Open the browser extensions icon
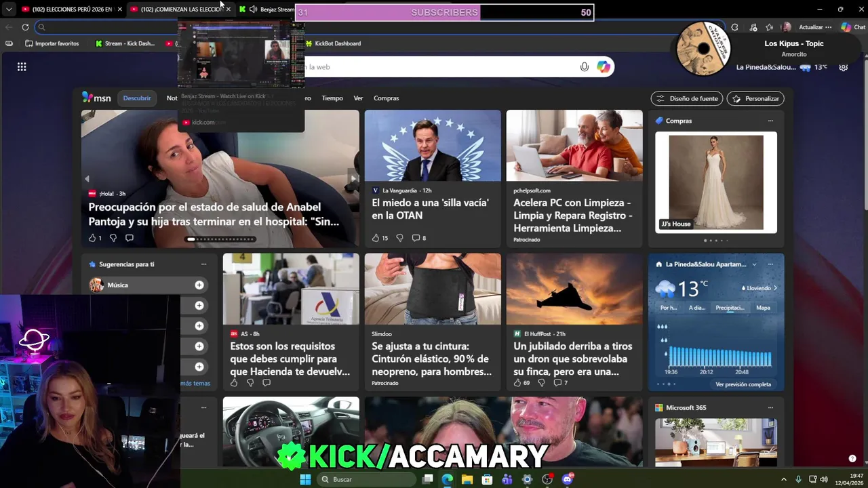The height and width of the screenshot is (488, 868). coord(734,27)
